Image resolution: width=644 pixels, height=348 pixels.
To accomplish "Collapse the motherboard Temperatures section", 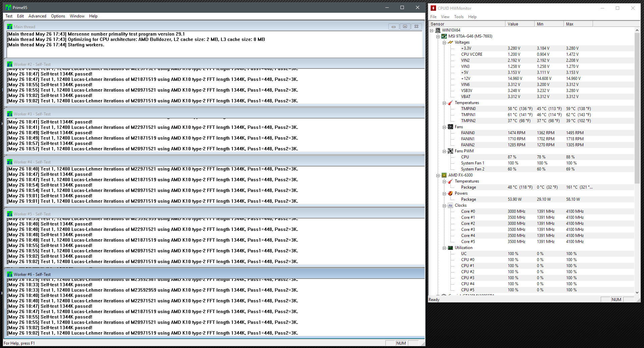I will (444, 103).
